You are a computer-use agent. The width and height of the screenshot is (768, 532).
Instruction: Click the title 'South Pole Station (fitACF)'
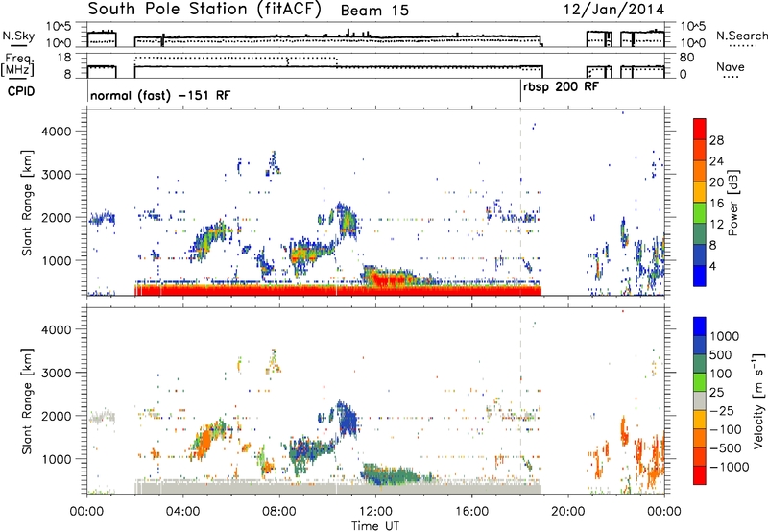tap(204, 10)
